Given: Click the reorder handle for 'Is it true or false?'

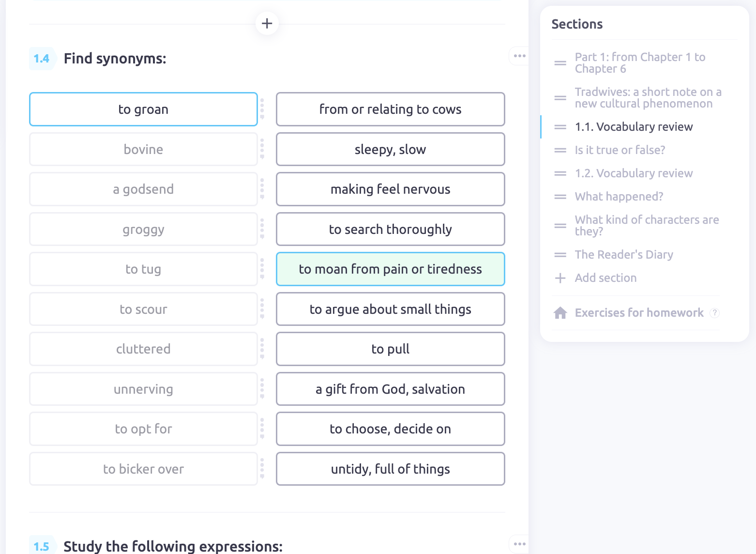Looking at the screenshot, I should [x=560, y=150].
